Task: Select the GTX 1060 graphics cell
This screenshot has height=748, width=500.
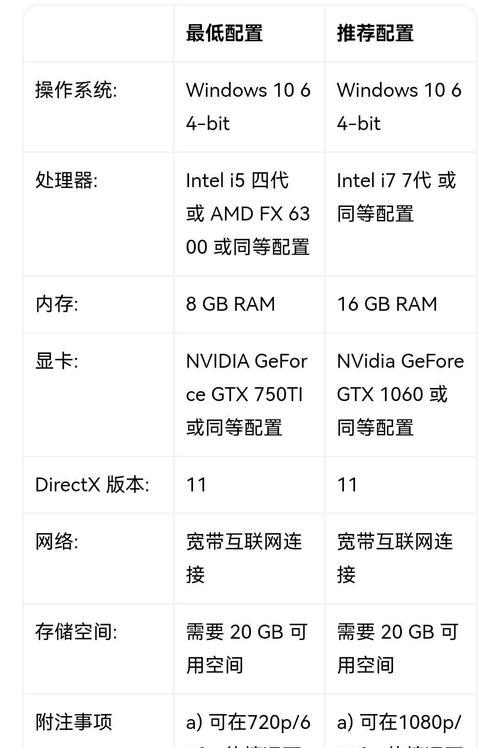Action: click(400, 394)
